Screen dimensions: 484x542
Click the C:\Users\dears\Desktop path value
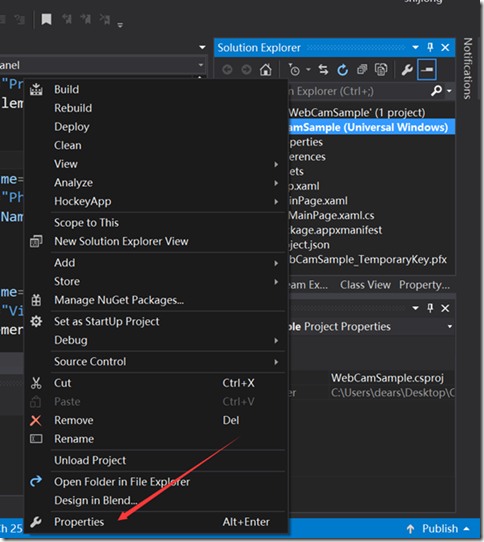click(393, 393)
